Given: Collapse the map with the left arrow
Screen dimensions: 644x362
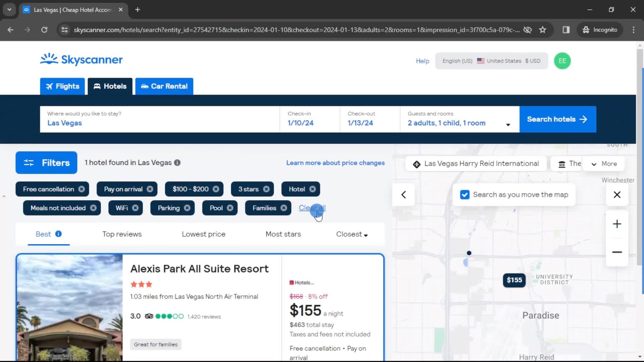Looking at the screenshot, I should pyautogui.click(x=404, y=195).
